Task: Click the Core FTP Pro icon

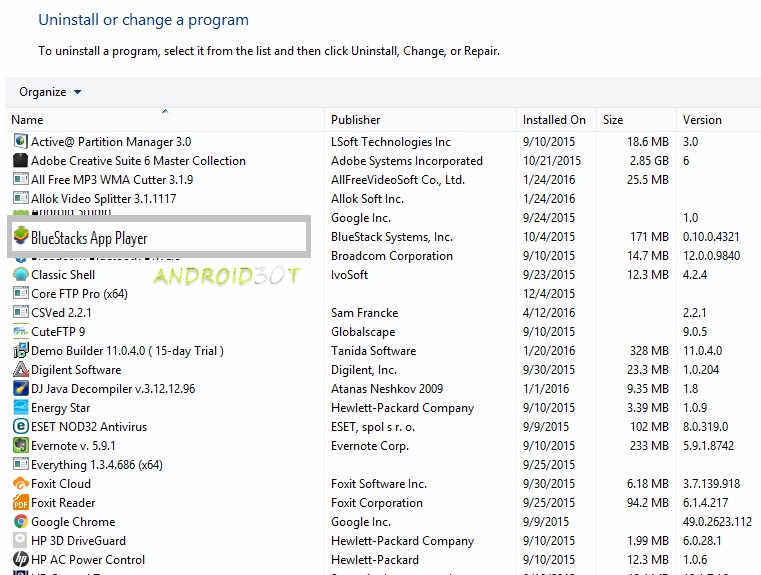Action: (20, 294)
